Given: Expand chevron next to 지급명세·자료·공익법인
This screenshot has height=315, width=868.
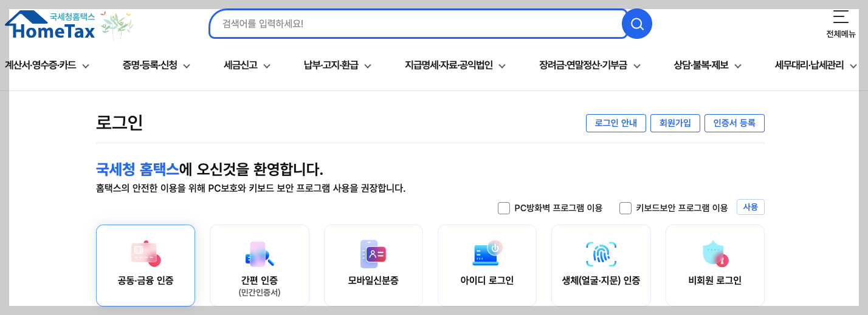Looking at the screenshot, I should point(502,66).
